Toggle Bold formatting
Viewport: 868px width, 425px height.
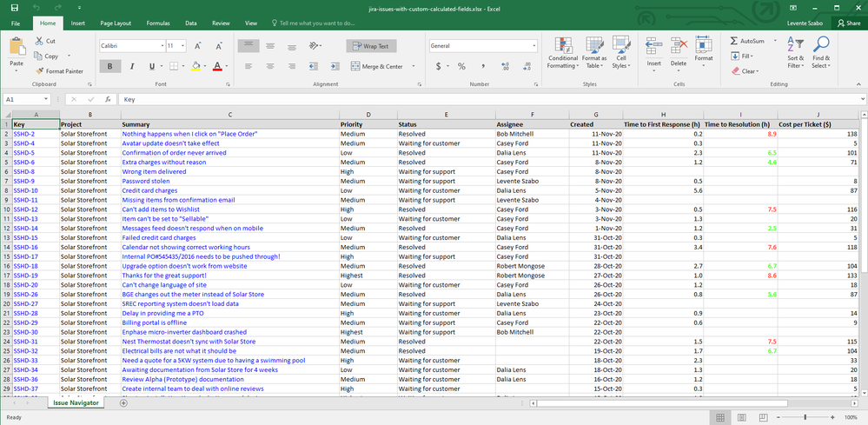(110, 66)
